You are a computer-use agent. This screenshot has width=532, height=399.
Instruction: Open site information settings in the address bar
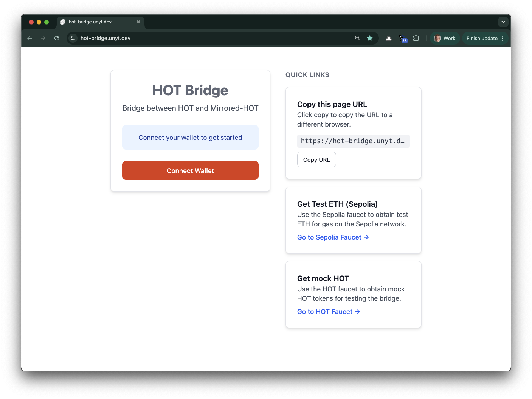tap(73, 38)
